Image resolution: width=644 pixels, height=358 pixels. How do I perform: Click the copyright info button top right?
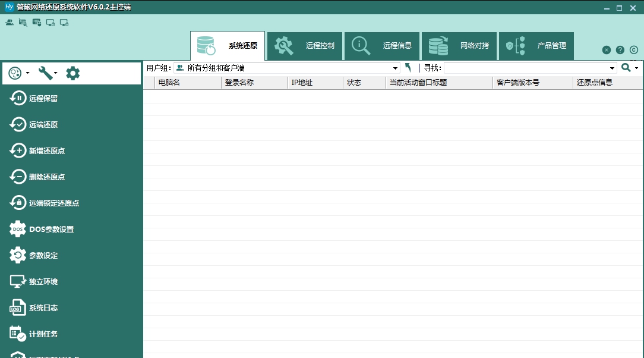click(x=634, y=50)
